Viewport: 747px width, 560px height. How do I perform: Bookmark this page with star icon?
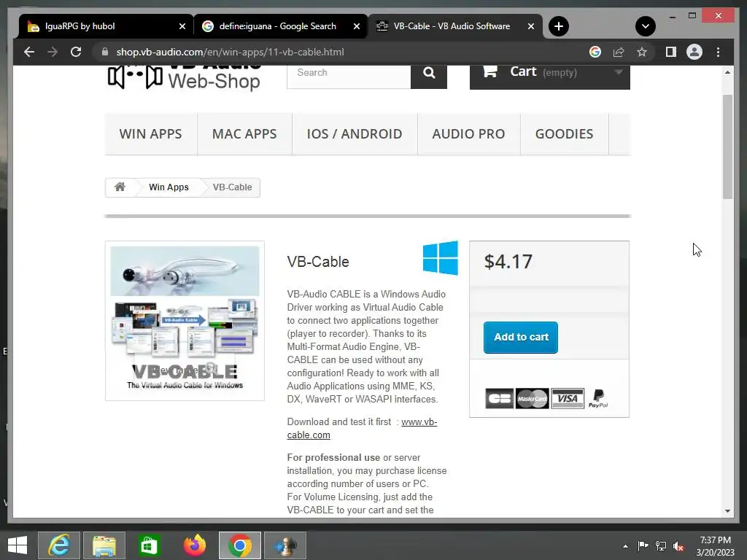pyautogui.click(x=642, y=52)
